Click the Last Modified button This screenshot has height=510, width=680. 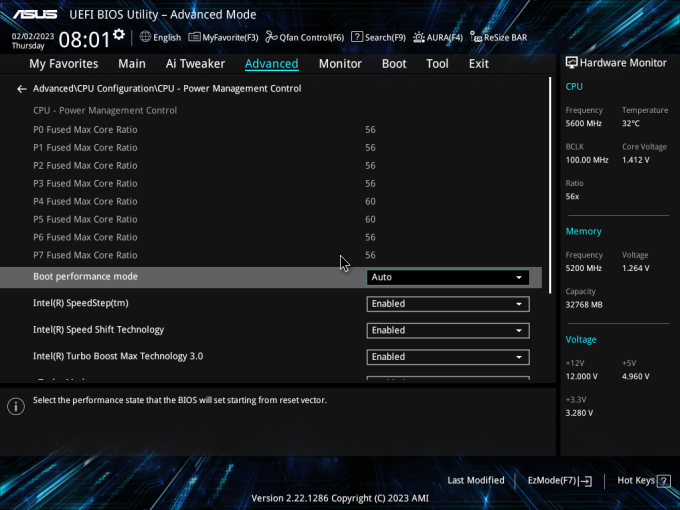tap(476, 480)
